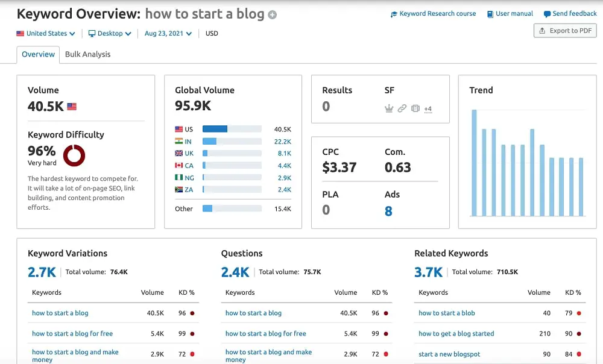This screenshot has width=603, height=364.
Task: Click the Export to PDF button
Action: [x=564, y=30]
